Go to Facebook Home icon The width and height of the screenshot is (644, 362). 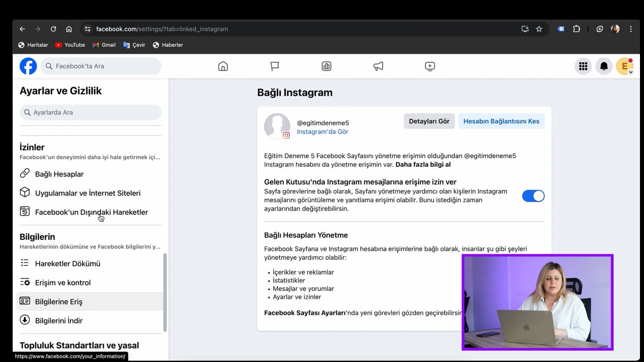[x=223, y=66]
